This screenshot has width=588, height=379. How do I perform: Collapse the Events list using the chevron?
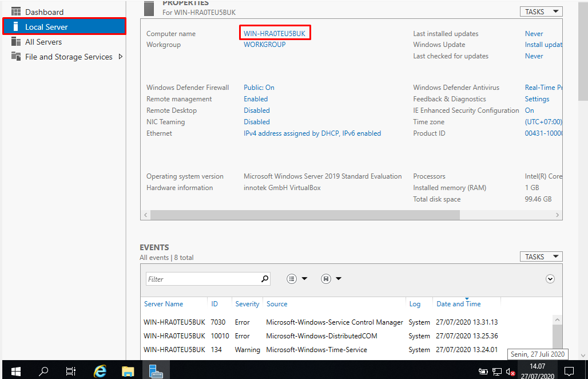(x=550, y=278)
